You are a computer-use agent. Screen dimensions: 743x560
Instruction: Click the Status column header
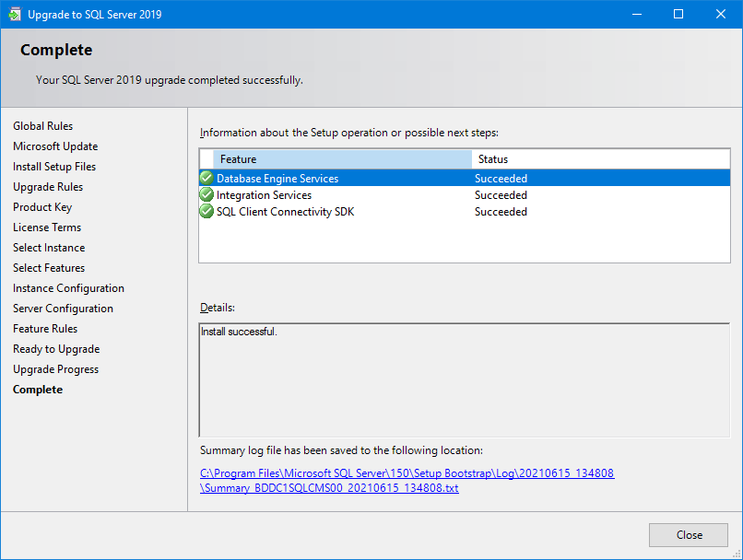click(x=493, y=159)
